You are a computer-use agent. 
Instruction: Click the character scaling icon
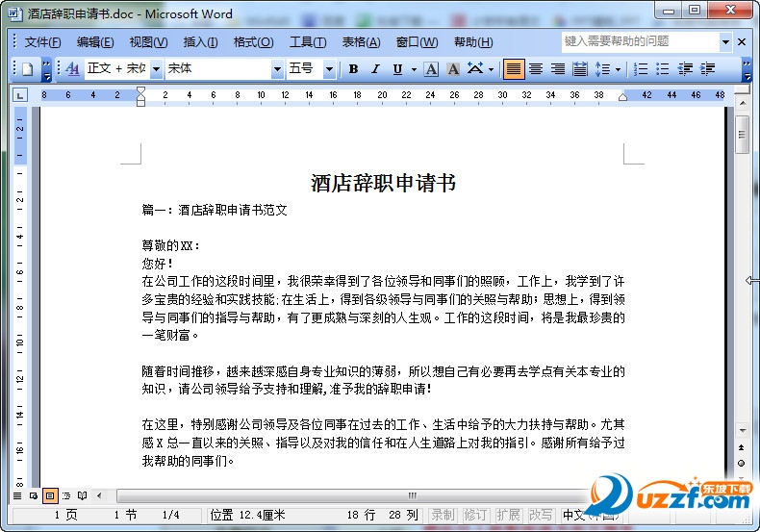pos(475,69)
